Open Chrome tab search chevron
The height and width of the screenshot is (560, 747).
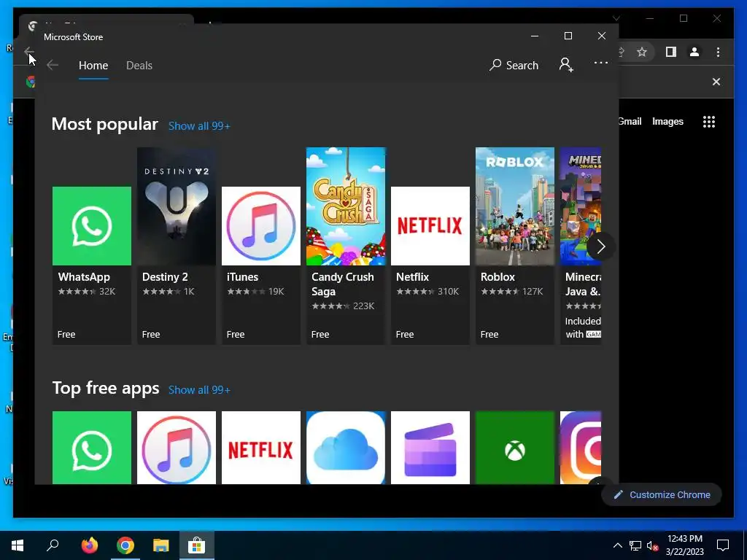[616, 18]
